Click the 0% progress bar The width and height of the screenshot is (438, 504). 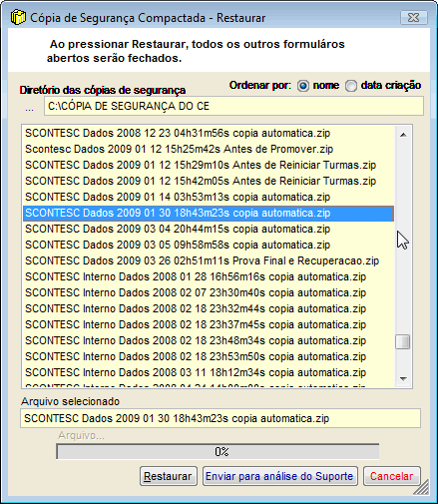click(x=218, y=451)
